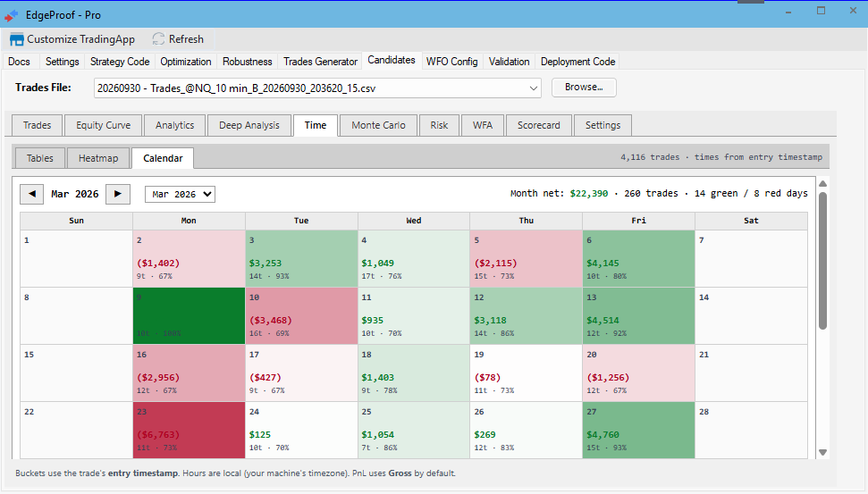Click the March 23 cell showing ($6,763)
Image resolution: width=868 pixels, height=494 pixels.
coord(189,430)
